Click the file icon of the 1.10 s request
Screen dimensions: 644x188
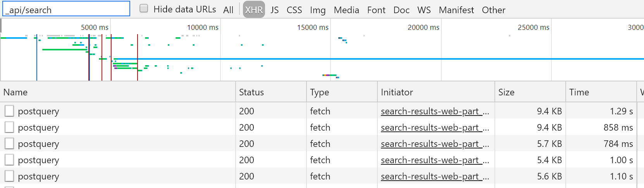9,176
